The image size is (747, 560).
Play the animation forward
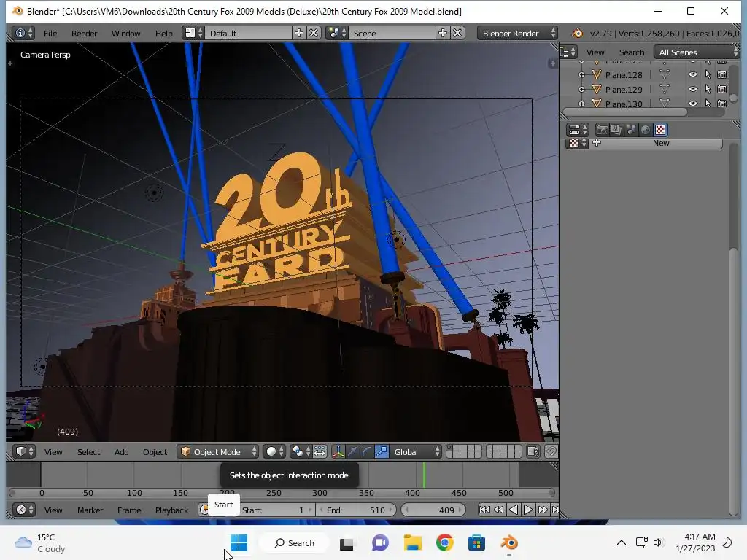tap(528, 510)
